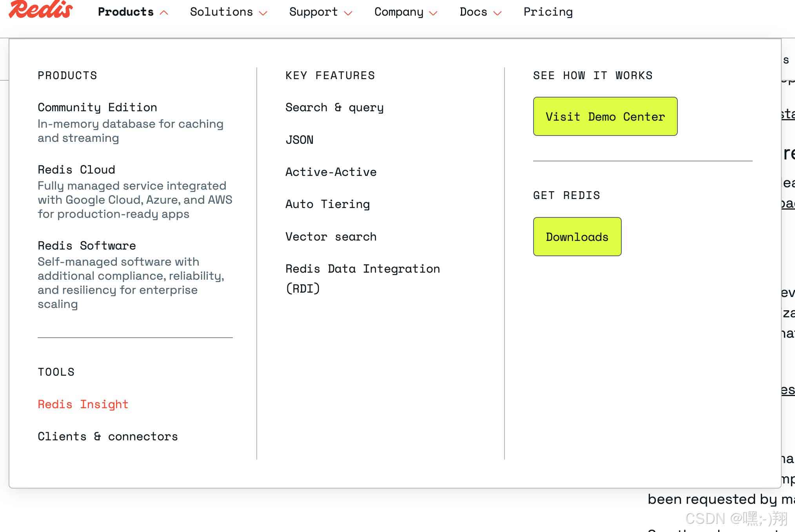
Task: Expand the Docs chevron arrow
Action: click(x=497, y=13)
